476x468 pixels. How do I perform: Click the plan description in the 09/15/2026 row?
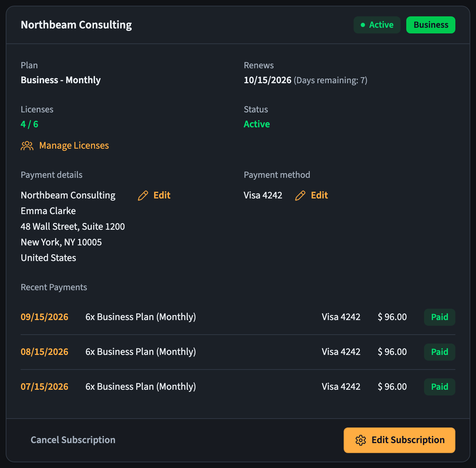(141, 317)
